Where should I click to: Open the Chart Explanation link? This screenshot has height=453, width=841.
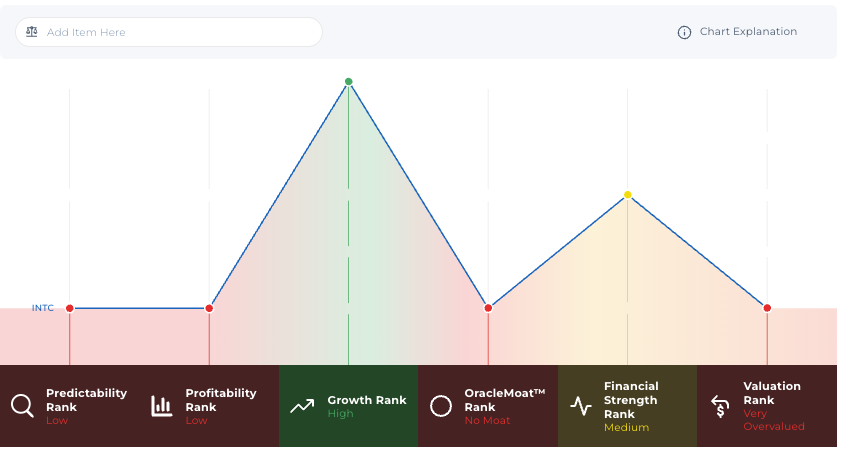click(748, 32)
